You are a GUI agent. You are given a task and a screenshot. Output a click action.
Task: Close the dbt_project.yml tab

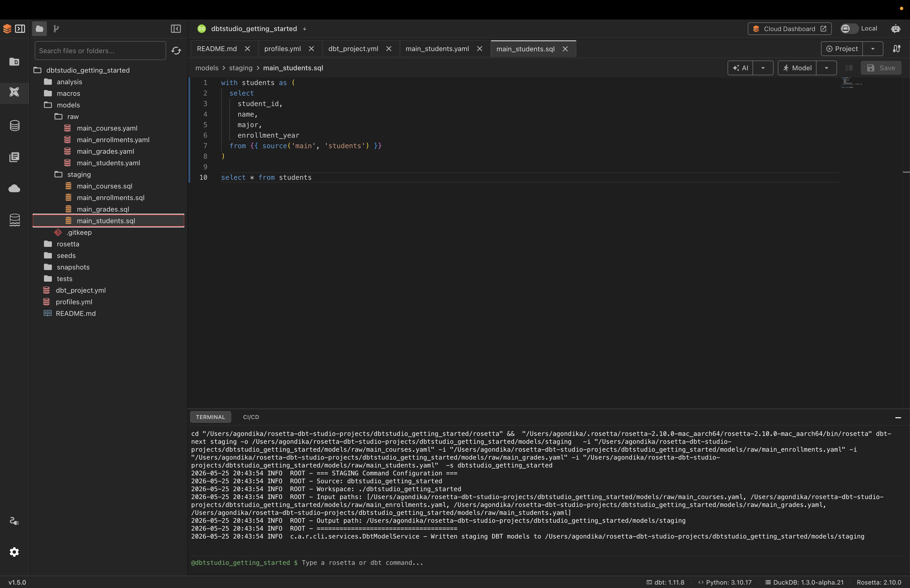tap(389, 49)
